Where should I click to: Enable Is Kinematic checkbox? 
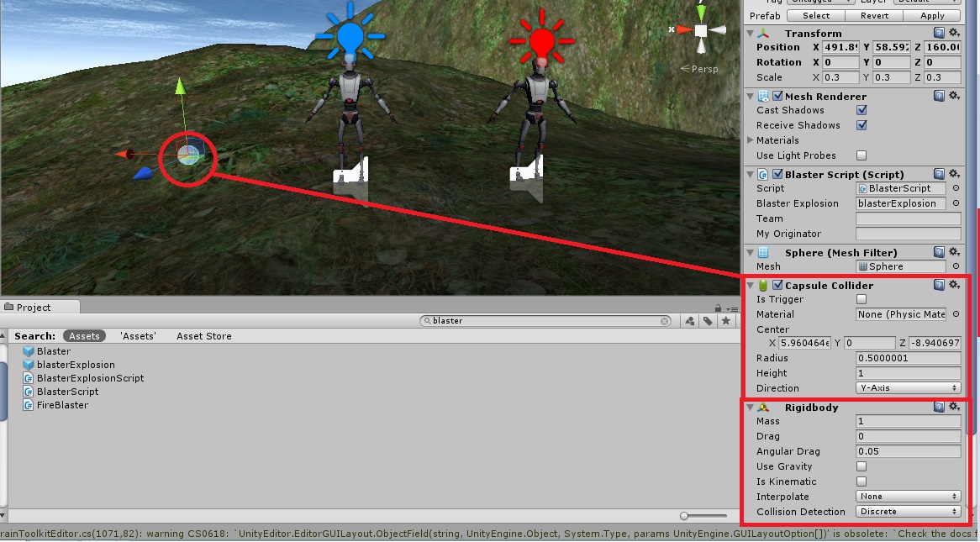coord(861,481)
